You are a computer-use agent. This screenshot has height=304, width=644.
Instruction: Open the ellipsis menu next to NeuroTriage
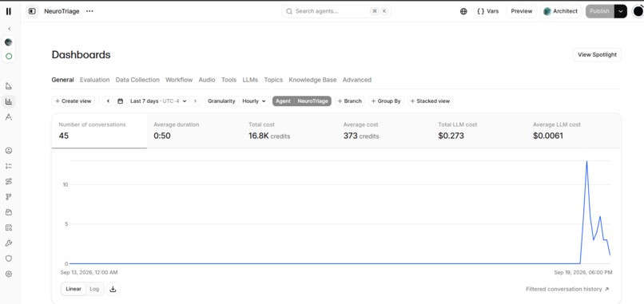tap(89, 11)
